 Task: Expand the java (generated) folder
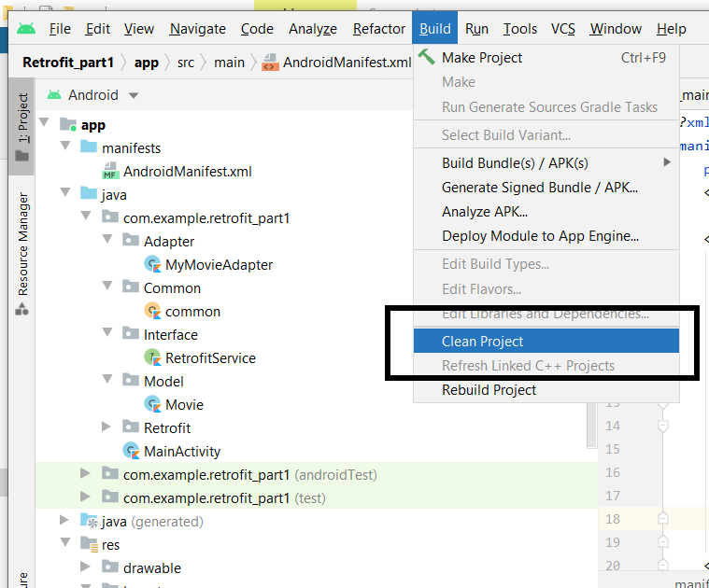tap(65, 522)
